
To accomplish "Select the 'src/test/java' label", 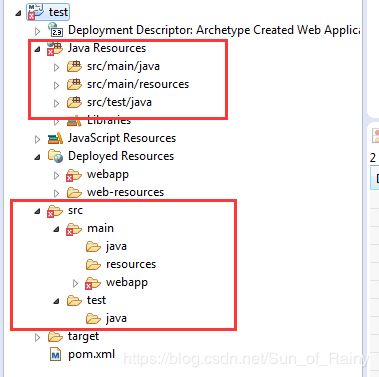I will click(x=119, y=102).
